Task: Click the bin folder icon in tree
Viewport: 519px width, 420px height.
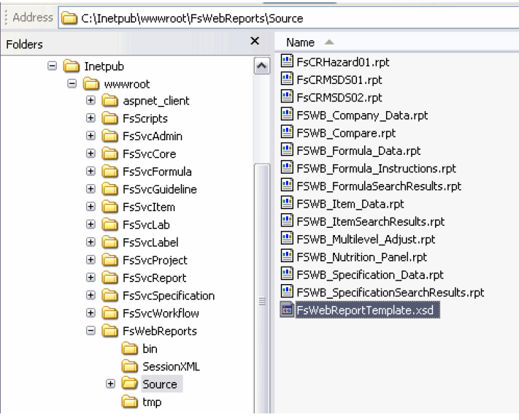Action: pos(131,348)
